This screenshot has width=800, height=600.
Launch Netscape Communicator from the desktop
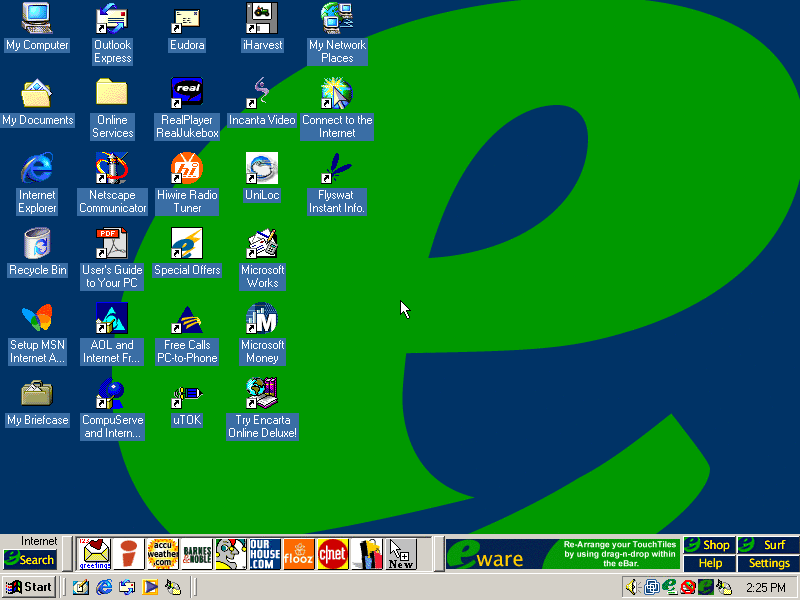(x=112, y=169)
